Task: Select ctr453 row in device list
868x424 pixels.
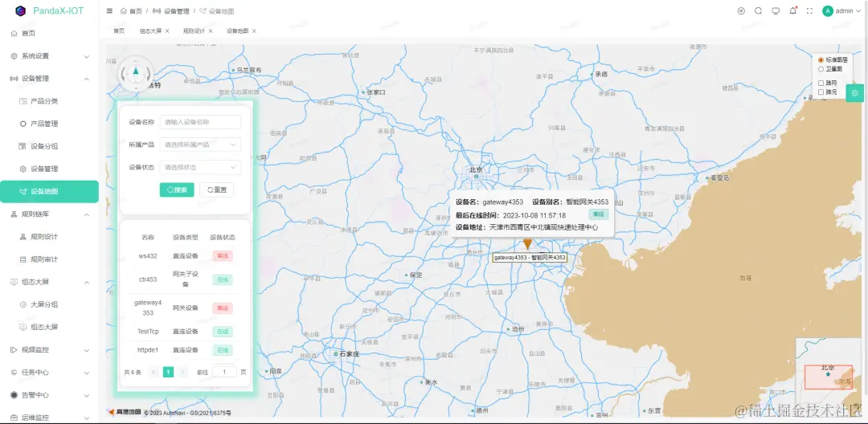Action: (185, 279)
